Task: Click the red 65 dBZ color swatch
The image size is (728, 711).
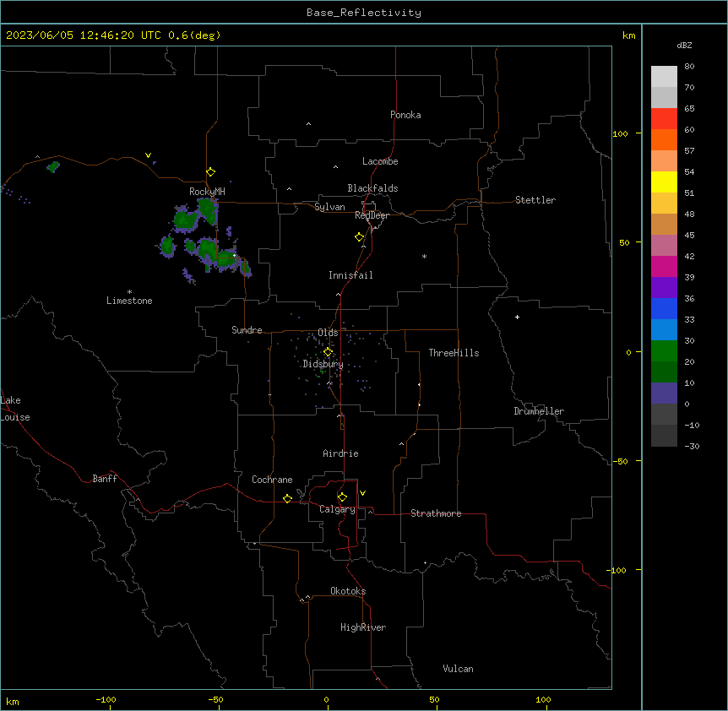Action: (664, 119)
